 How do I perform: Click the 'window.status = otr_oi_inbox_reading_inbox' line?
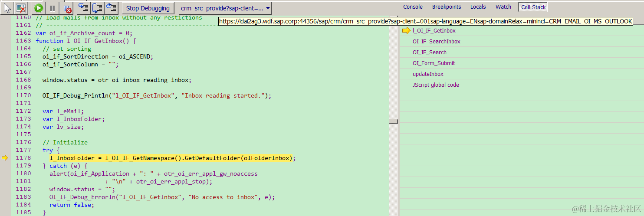click(x=117, y=80)
